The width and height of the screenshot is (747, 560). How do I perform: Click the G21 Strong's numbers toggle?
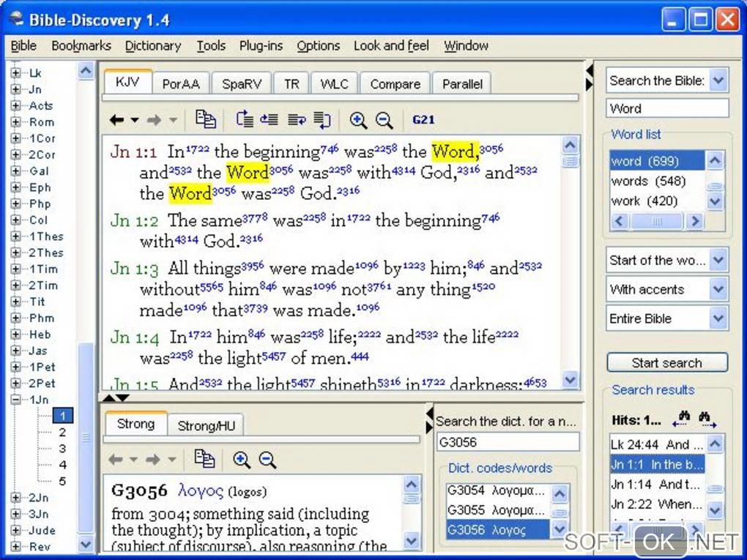coord(423,119)
